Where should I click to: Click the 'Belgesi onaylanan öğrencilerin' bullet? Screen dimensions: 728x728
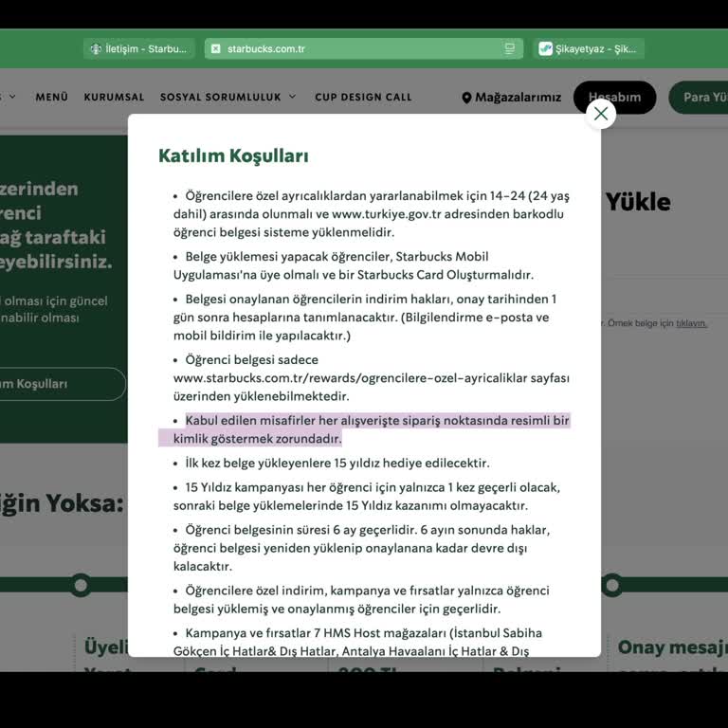pos(364,318)
